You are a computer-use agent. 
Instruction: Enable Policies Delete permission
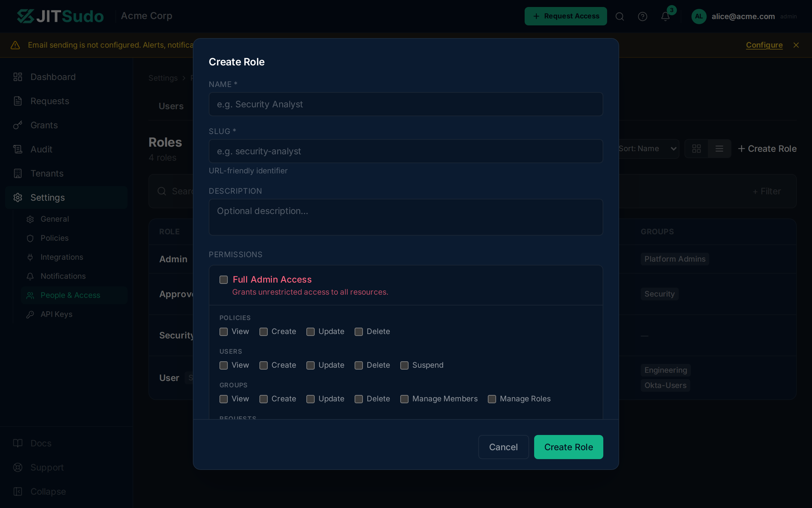point(359,331)
